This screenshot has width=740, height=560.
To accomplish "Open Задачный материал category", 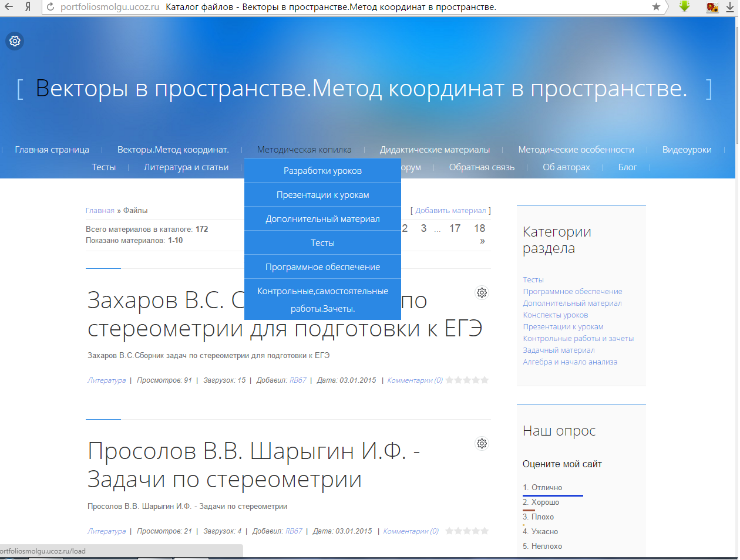I will (559, 350).
